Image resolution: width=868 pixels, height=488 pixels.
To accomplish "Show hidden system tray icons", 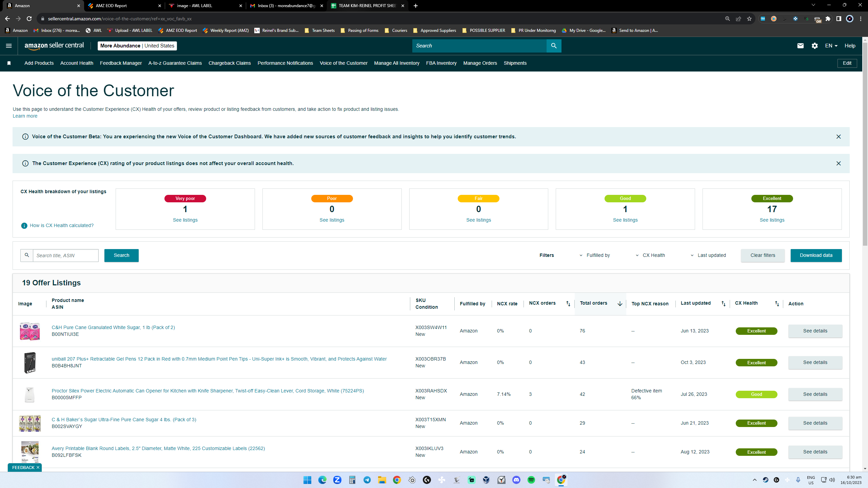I will coord(755,480).
